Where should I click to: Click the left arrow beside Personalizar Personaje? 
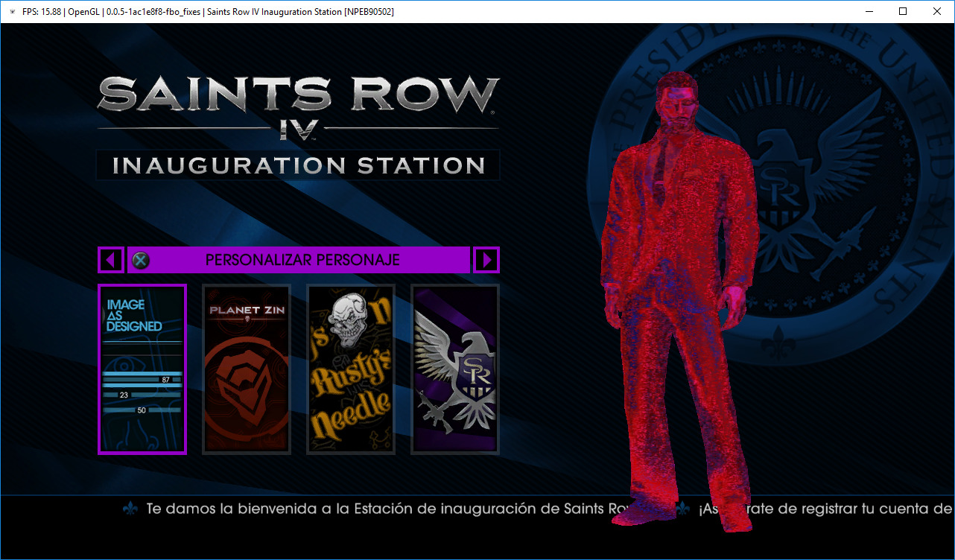[x=111, y=260]
